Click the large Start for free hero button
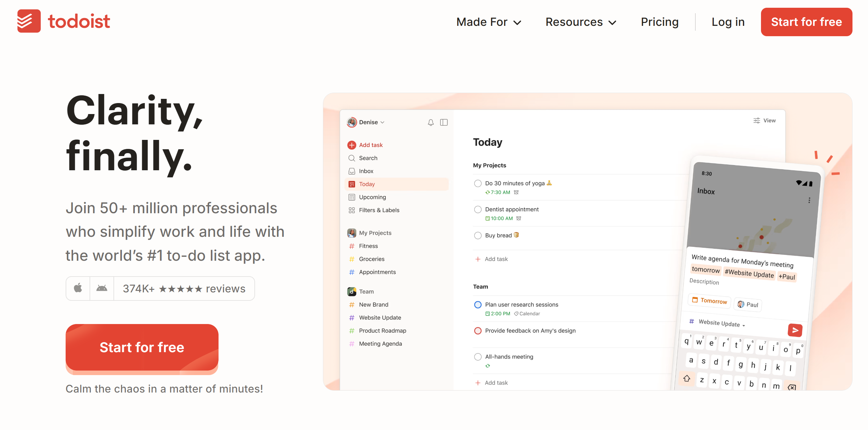The image size is (868, 430). [x=142, y=347]
